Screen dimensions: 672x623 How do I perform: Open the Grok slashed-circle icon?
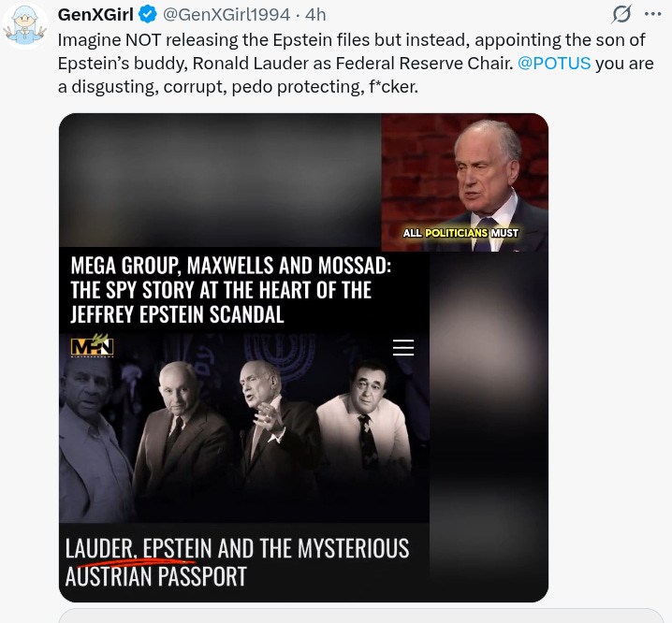click(x=621, y=14)
